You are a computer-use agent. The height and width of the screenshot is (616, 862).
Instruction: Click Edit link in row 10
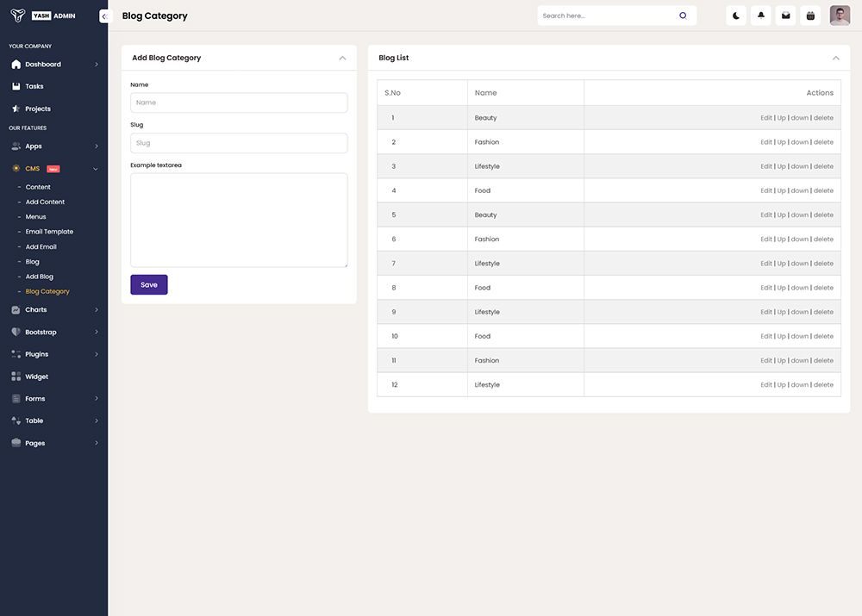click(766, 336)
